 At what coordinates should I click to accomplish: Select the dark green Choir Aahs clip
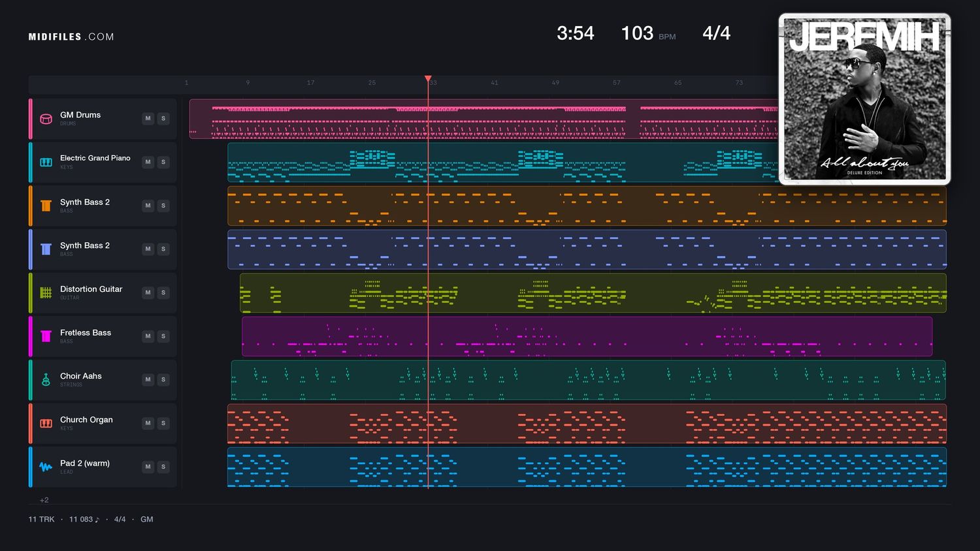pos(588,380)
